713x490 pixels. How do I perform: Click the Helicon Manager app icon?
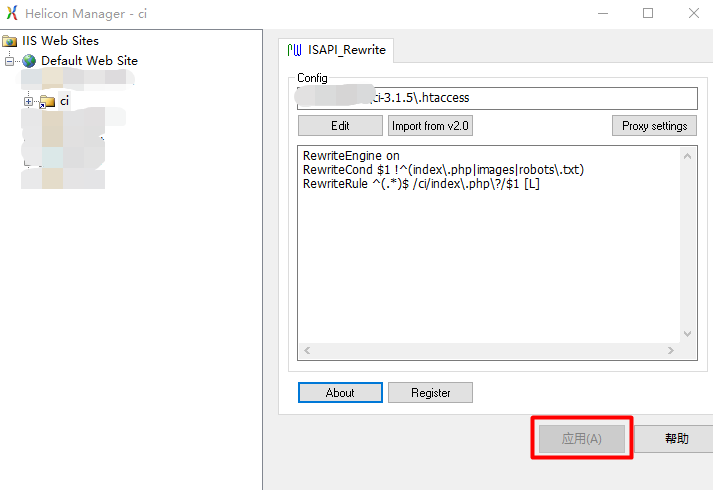coord(12,13)
